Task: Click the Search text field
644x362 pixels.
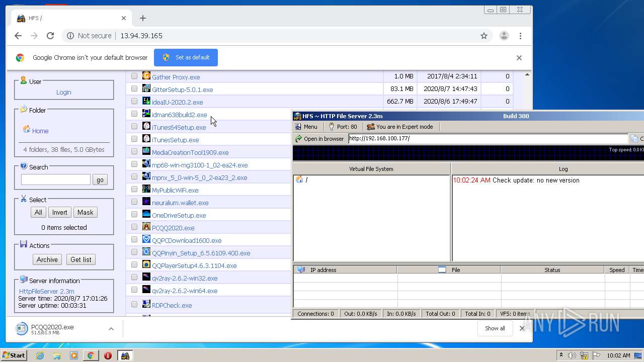Action: 56,179
